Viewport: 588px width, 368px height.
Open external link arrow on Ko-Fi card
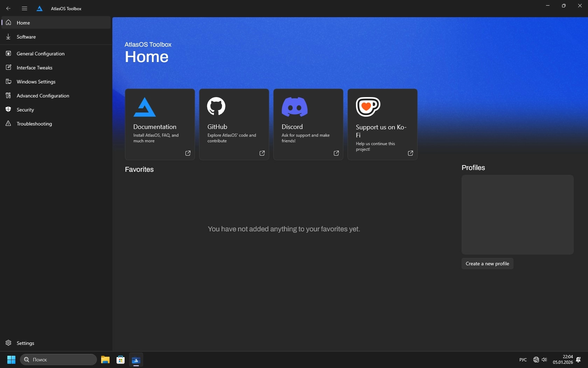tap(411, 153)
